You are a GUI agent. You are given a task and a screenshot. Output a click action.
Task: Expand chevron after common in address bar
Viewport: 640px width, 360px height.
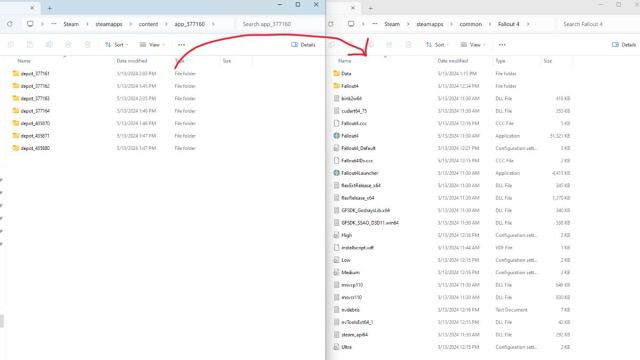tap(489, 24)
